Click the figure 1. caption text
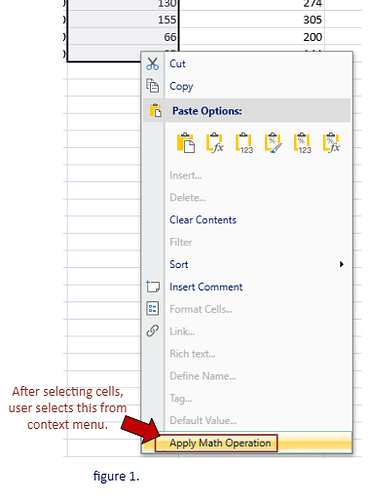The image size is (368, 500). 116,476
